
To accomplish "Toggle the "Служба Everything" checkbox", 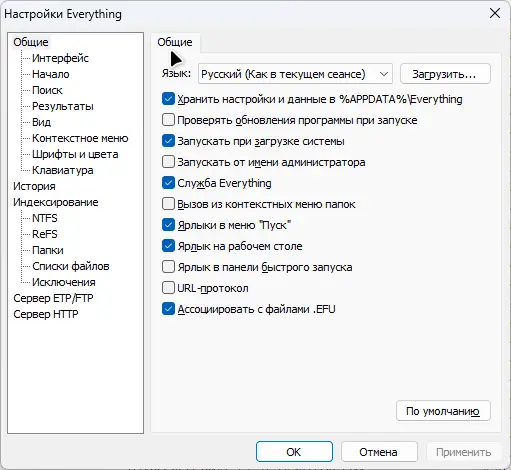I will [168, 183].
